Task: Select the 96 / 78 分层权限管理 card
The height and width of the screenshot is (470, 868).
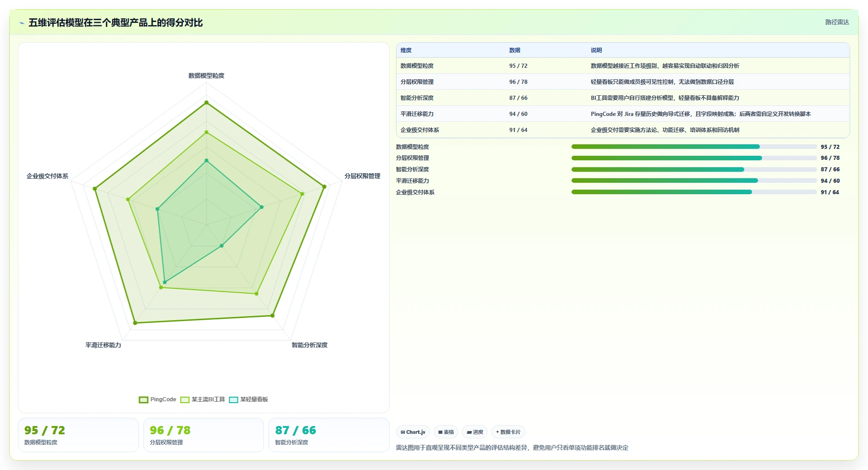Action: (203, 435)
